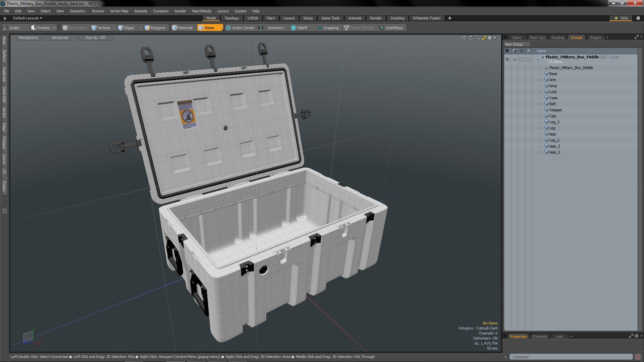
Task: Open the Perspective view type dropdown
Action: click(28, 38)
